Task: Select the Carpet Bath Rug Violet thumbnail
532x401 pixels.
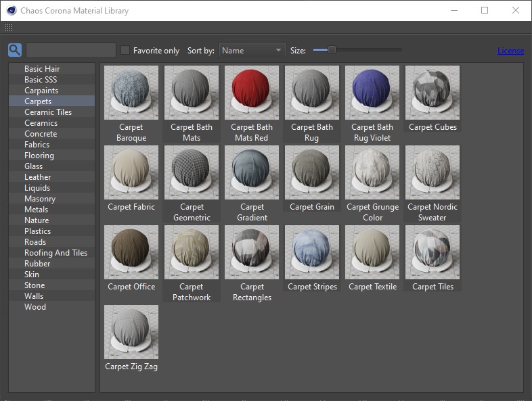Action: [372, 93]
